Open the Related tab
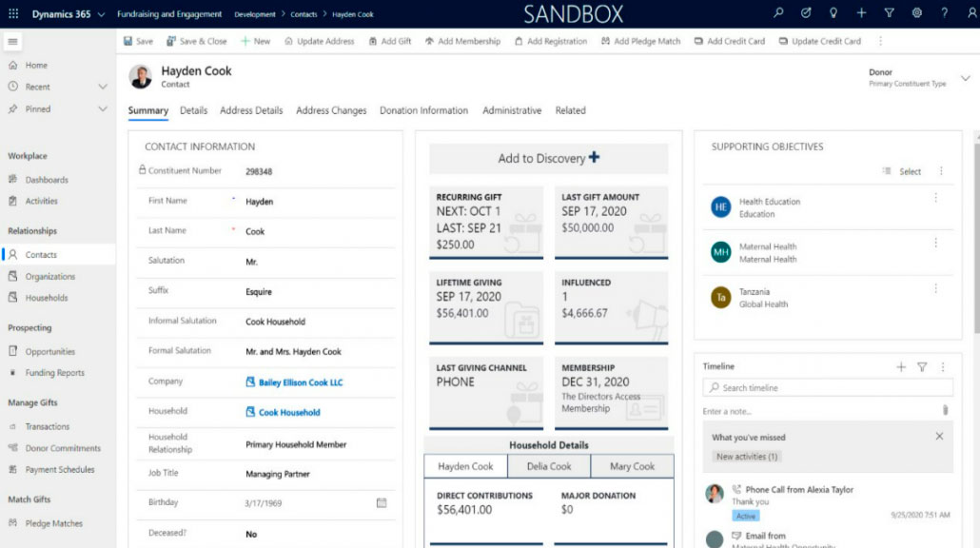The image size is (980, 548). [x=571, y=110]
